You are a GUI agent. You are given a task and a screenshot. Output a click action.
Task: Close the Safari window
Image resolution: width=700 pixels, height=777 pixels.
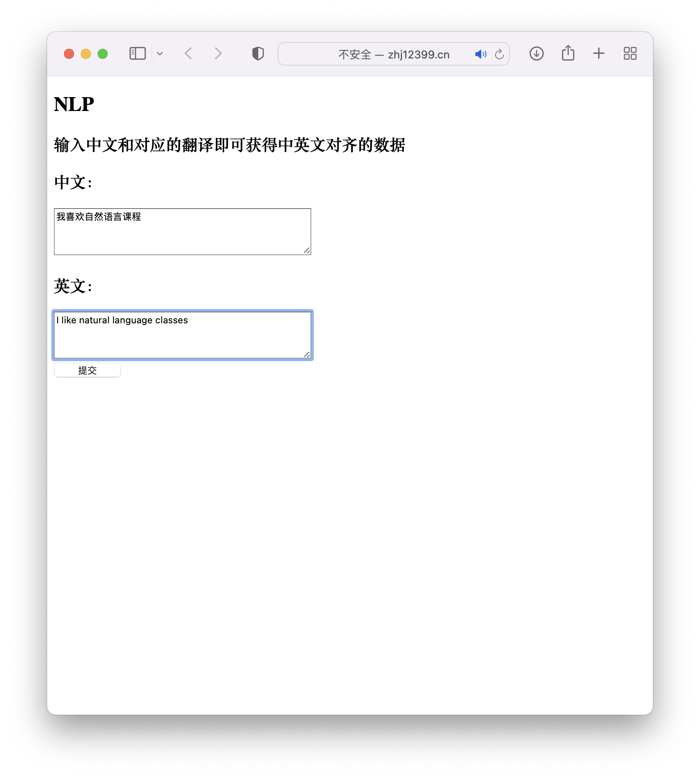(69, 54)
